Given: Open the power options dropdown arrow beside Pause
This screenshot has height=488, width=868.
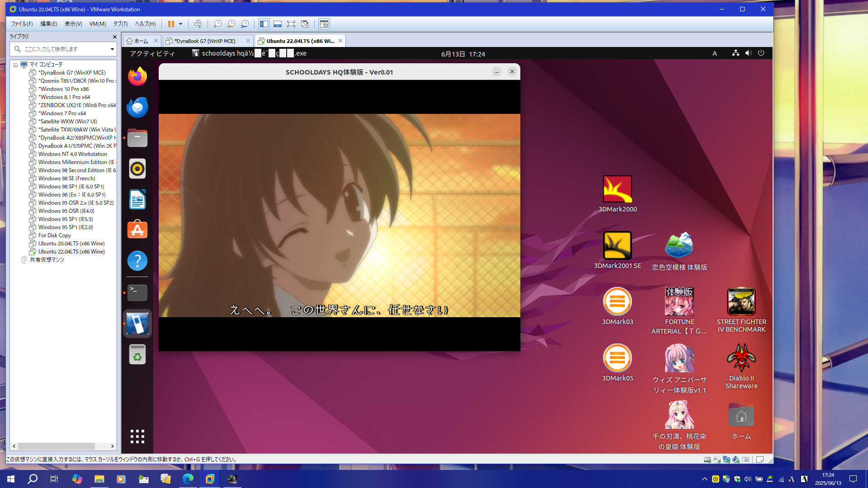Looking at the screenshot, I should pos(180,24).
